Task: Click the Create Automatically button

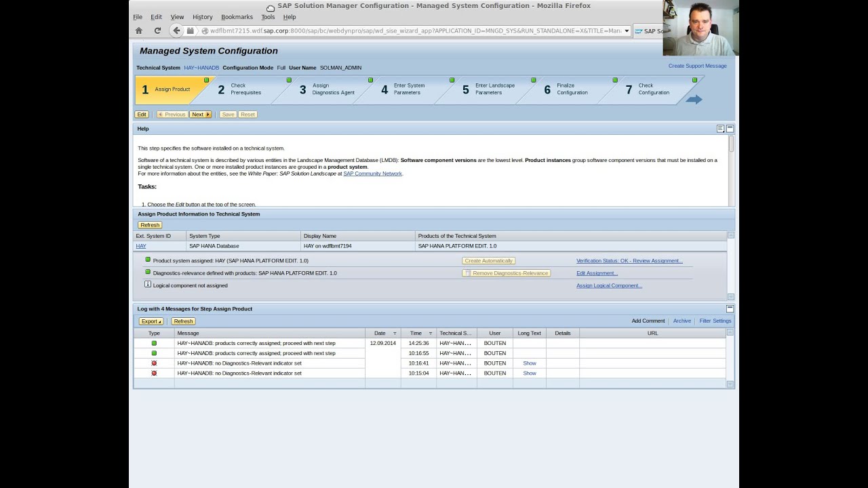Action: tap(488, 261)
